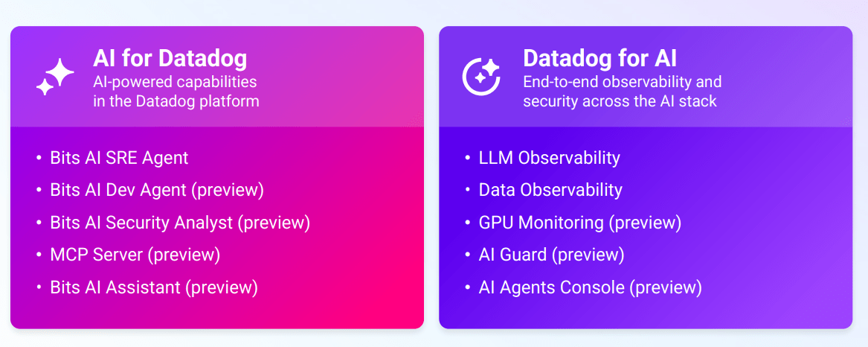868x347 pixels.
Task: Click the bullet before Bits AI SRE Agent
Action: [39, 158]
